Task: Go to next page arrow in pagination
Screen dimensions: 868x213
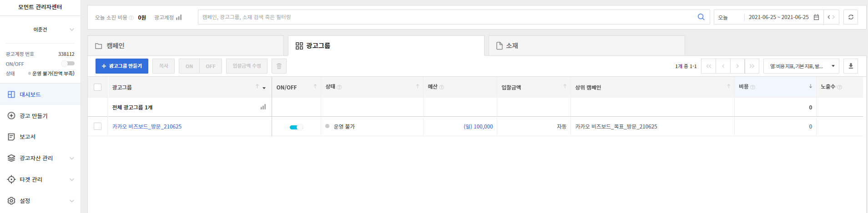Action: pyautogui.click(x=737, y=66)
